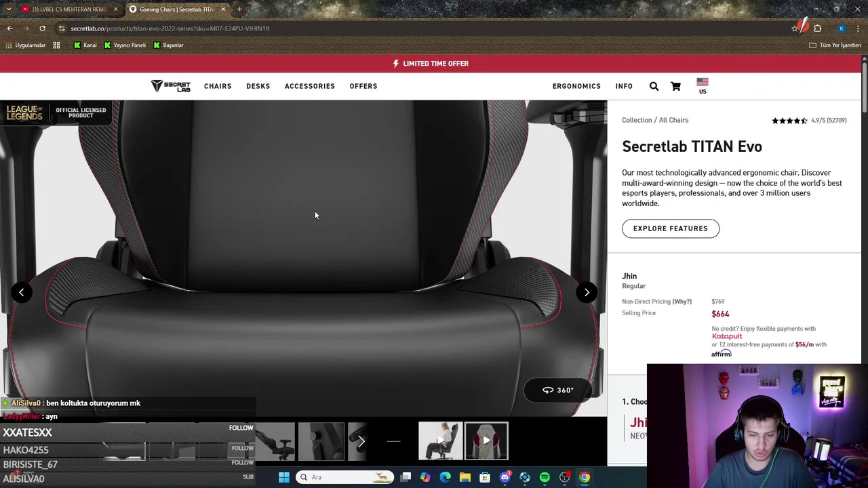Screen dimensions: 868x488
Task: Open the INFO menu
Action: pos(624,86)
